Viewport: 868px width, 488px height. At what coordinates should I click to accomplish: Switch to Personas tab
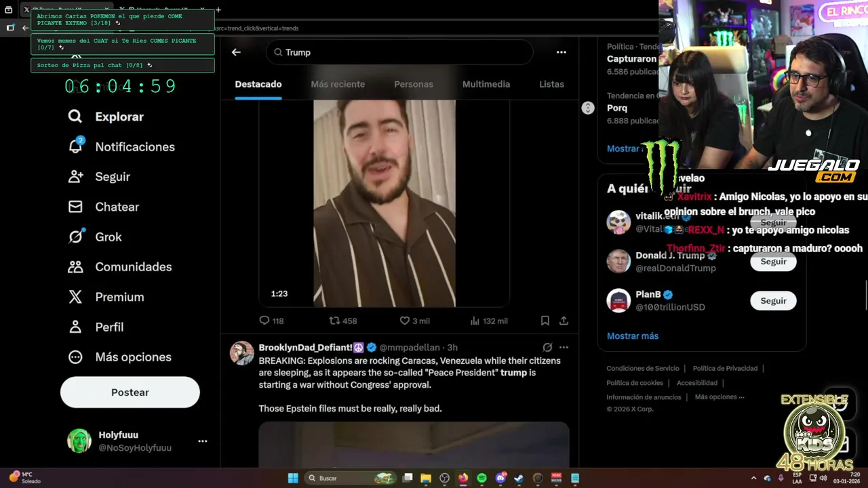pyautogui.click(x=414, y=84)
